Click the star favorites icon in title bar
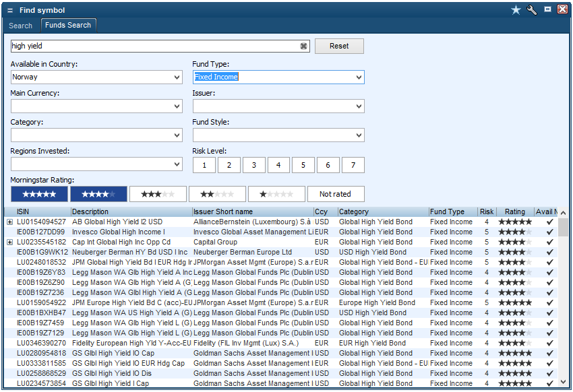Screen dimensions: 573x392 pos(516,9)
